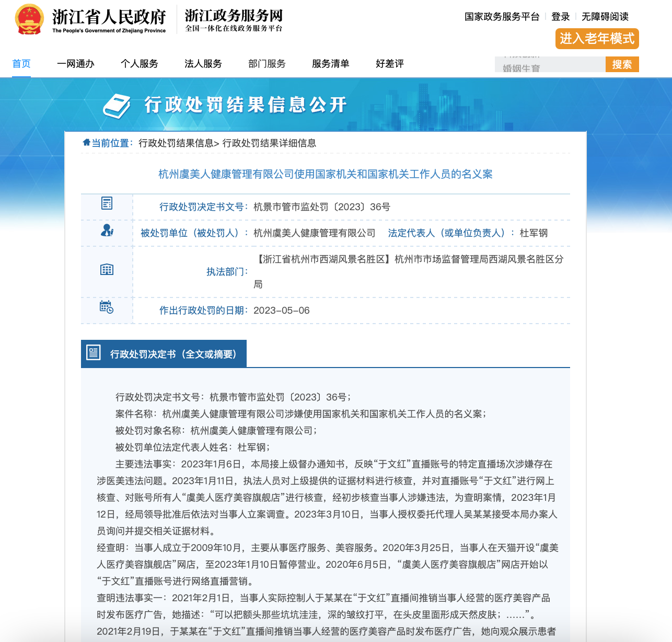This screenshot has width=672, height=642.
Task: Open the 一网通办 menu item
Action: coord(76,64)
